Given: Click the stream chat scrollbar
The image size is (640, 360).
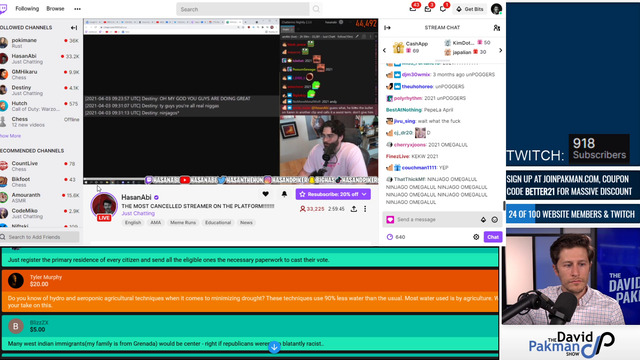Looking at the screenshot, I should 504,205.
